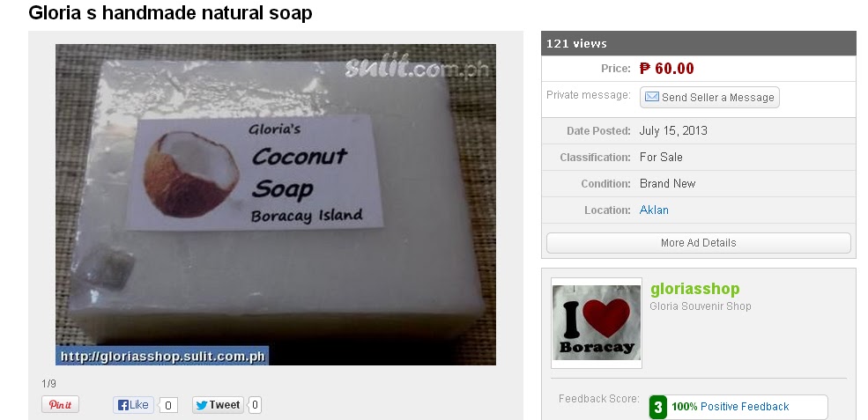868x420 pixels.
Task: Click the coconut soap main photo
Action: (x=276, y=204)
